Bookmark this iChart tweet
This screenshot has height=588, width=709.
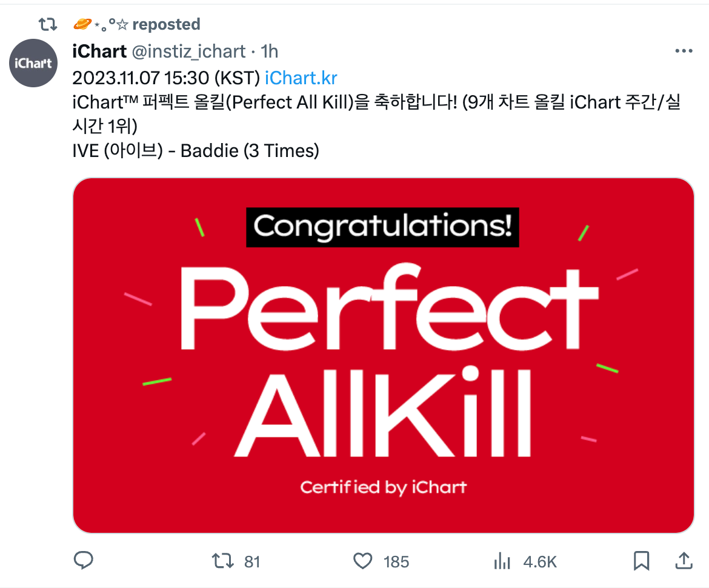click(x=641, y=561)
